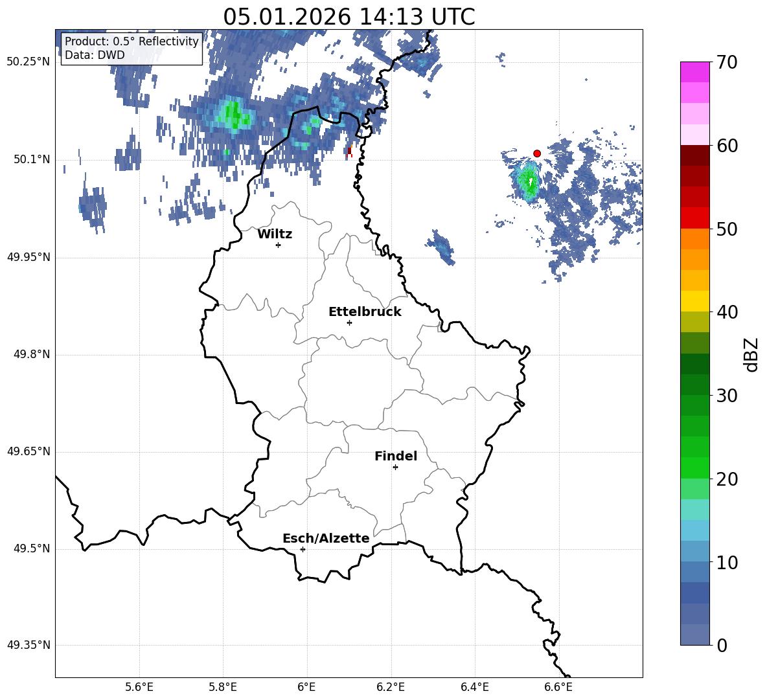767x700 pixels.
Task: Click the yellow colorbar segment above 40
Action: tap(695, 301)
